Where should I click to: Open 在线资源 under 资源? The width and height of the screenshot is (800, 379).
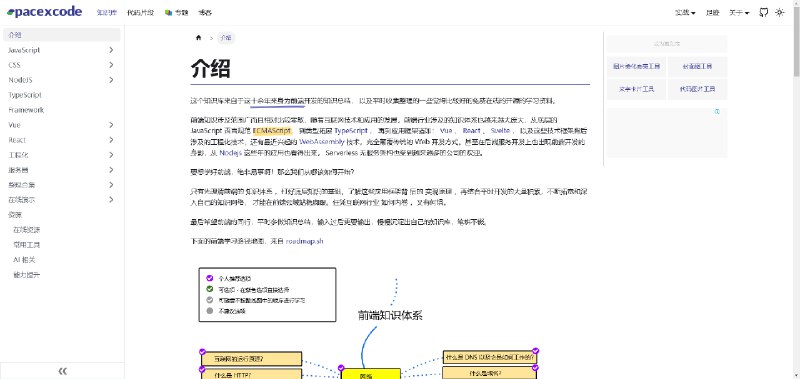(x=64, y=230)
